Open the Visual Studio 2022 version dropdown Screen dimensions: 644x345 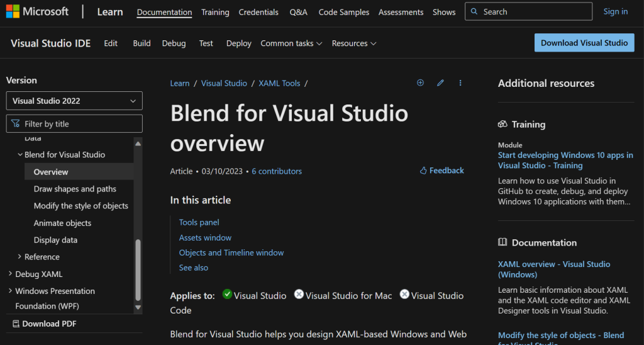[x=74, y=101]
